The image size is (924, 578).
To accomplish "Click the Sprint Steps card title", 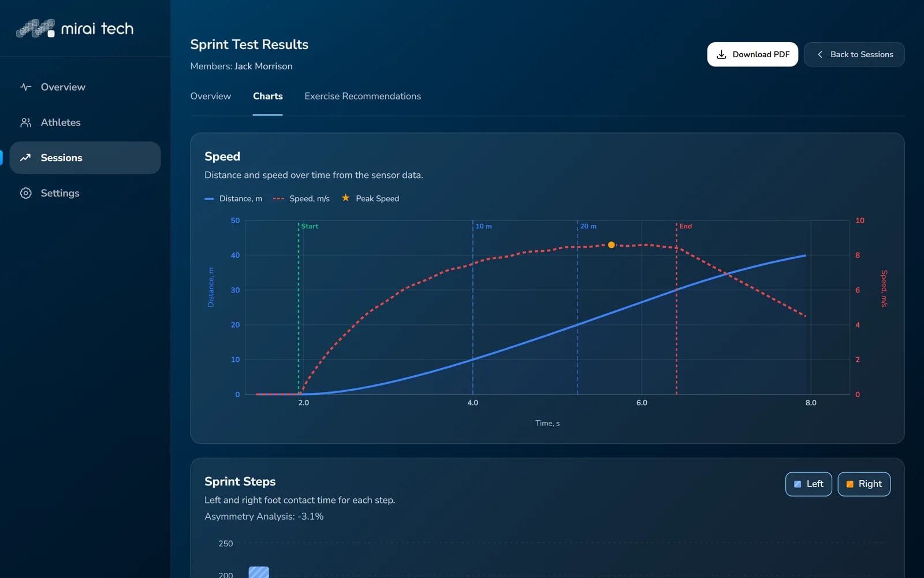I will point(240,481).
